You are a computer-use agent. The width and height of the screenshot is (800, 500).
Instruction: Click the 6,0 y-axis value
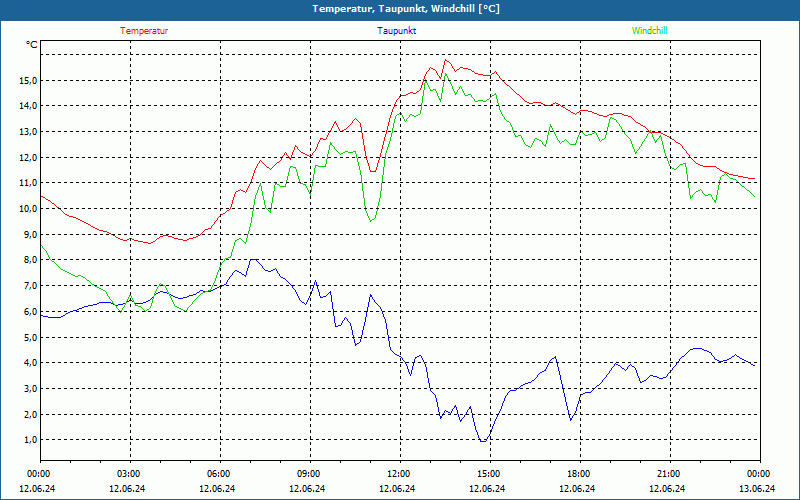(30, 312)
